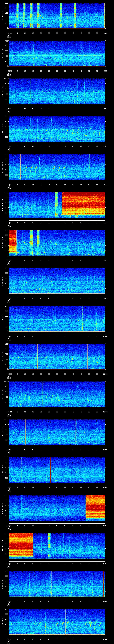The height and width of the screenshot is (644, 114).
Task: Select the 8:05:00 start time label
Action: [x=9, y=185]
